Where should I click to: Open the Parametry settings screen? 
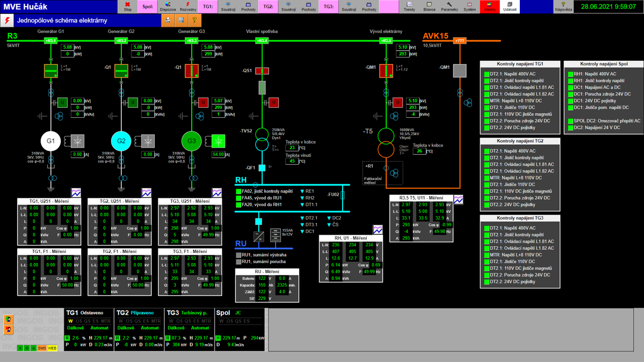[x=449, y=7]
